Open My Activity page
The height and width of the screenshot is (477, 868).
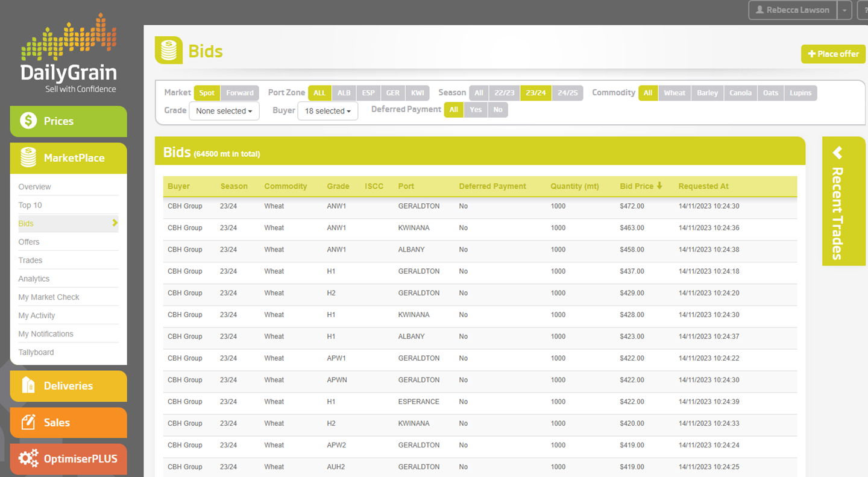pyautogui.click(x=37, y=315)
